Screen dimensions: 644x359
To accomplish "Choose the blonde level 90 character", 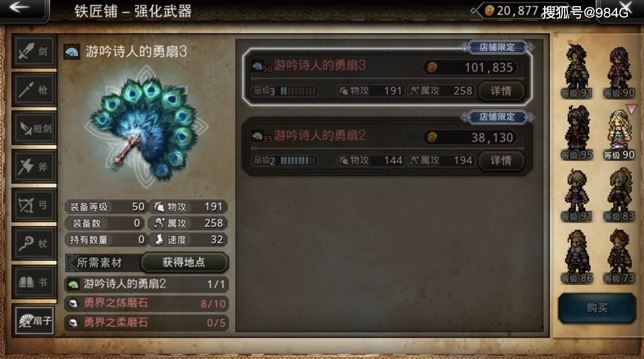I will coord(619,135).
